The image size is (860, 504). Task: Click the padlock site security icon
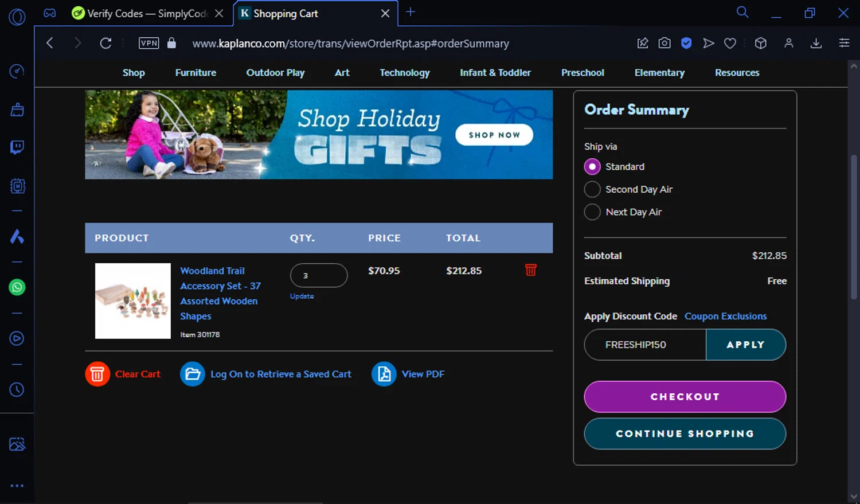[171, 43]
